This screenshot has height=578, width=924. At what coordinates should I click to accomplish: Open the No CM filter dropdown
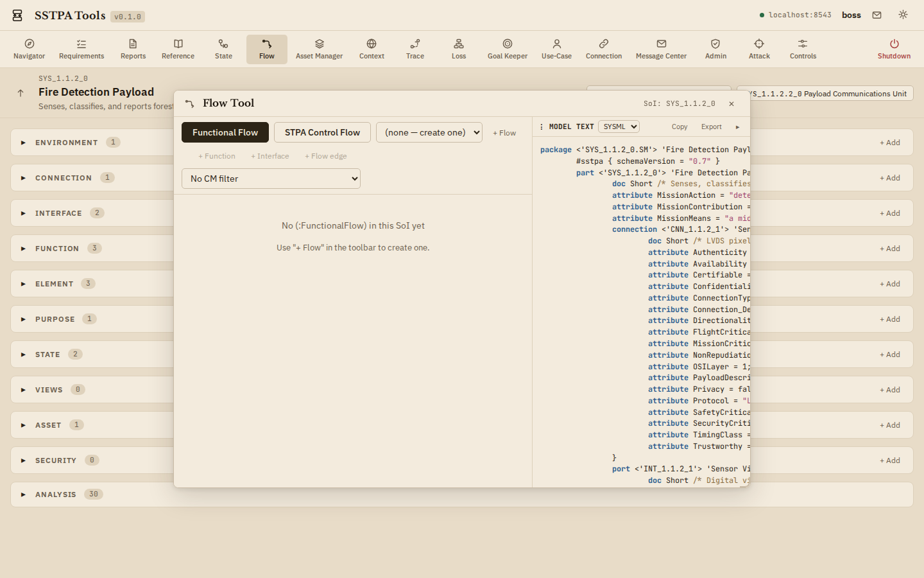coord(271,179)
